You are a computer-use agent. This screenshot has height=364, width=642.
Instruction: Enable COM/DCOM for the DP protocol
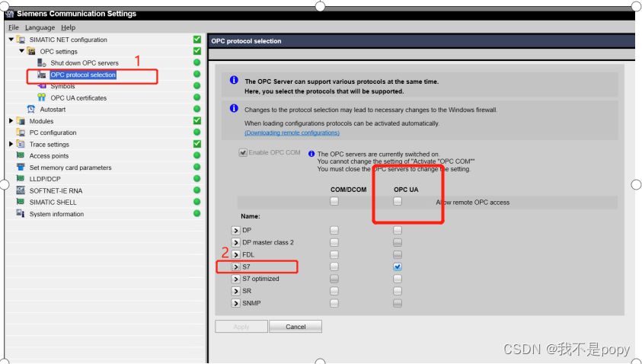[x=334, y=230]
